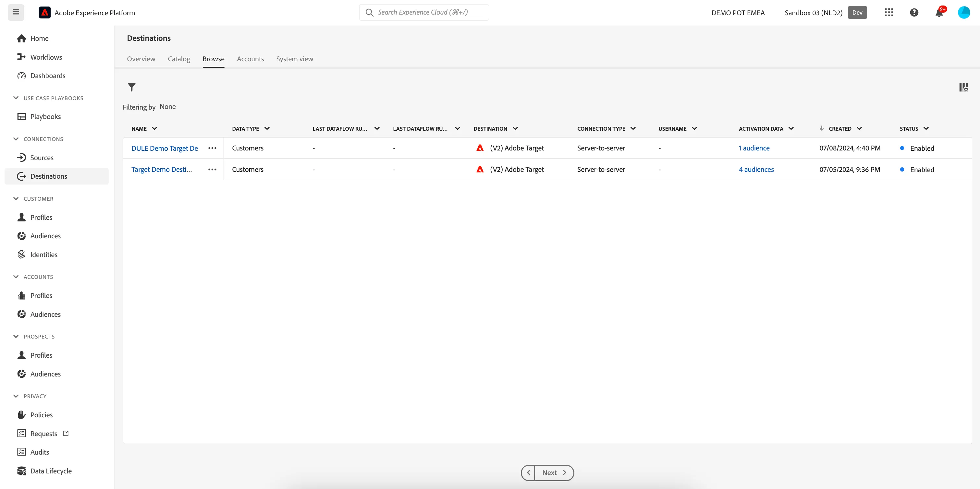Open the Sandbox 03 (NLD2) selector

pyautogui.click(x=814, y=13)
